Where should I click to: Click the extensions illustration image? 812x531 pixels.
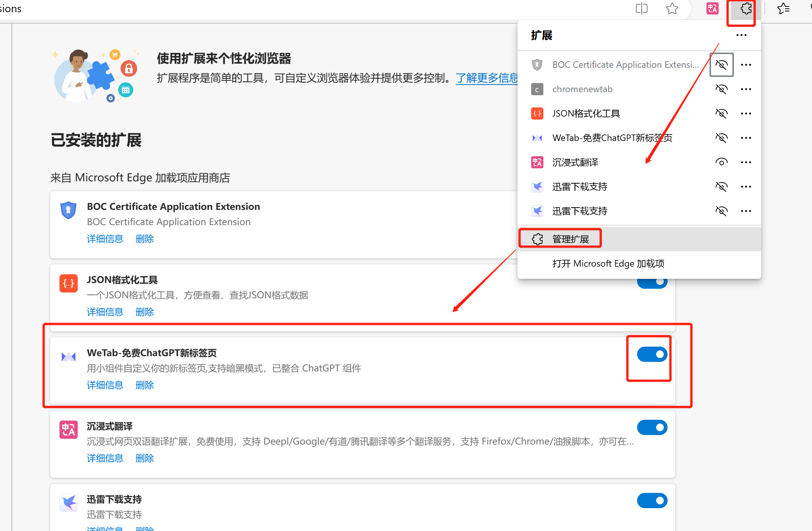click(x=96, y=75)
